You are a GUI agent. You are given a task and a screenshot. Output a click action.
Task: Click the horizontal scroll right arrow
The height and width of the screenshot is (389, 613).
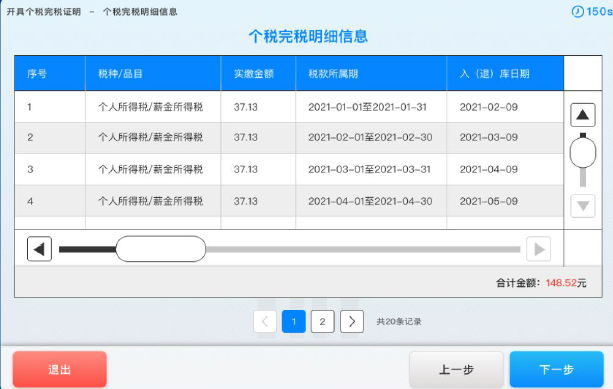tap(538, 249)
